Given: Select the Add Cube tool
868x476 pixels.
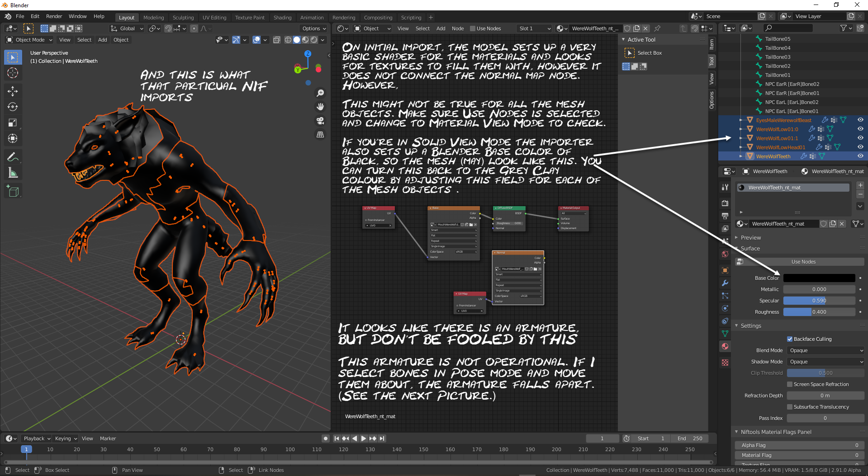Looking at the screenshot, I should coord(13,191).
